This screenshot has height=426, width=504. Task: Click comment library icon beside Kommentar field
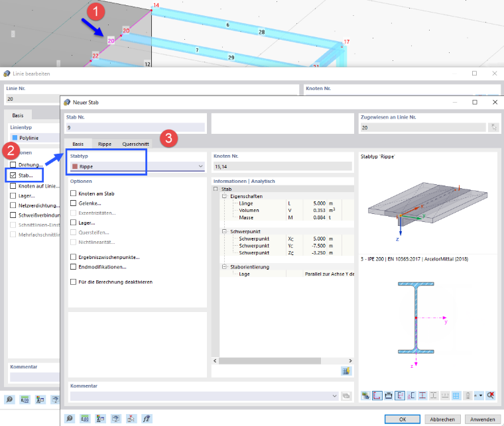346,396
